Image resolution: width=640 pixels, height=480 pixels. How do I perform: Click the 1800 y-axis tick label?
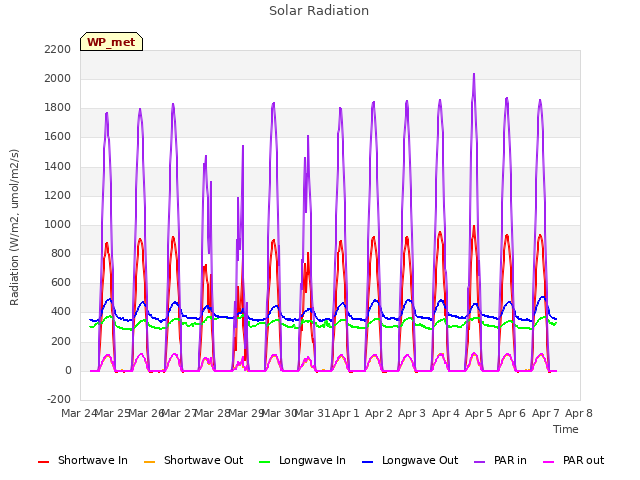tap(58, 108)
